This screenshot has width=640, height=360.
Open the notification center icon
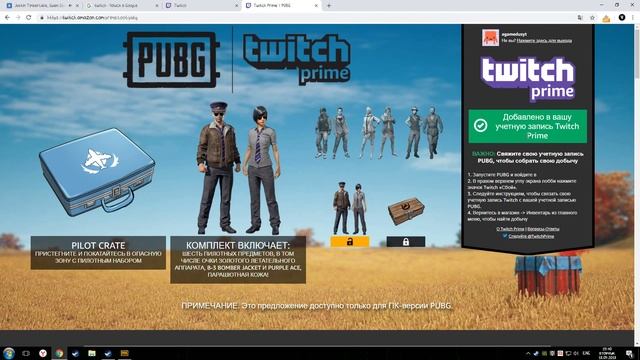tap(629, 353)
